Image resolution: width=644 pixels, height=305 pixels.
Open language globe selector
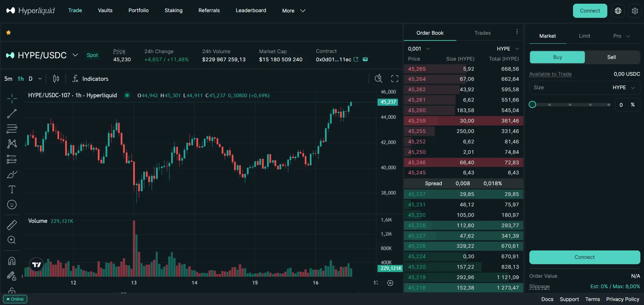click(x=618, y=11)
